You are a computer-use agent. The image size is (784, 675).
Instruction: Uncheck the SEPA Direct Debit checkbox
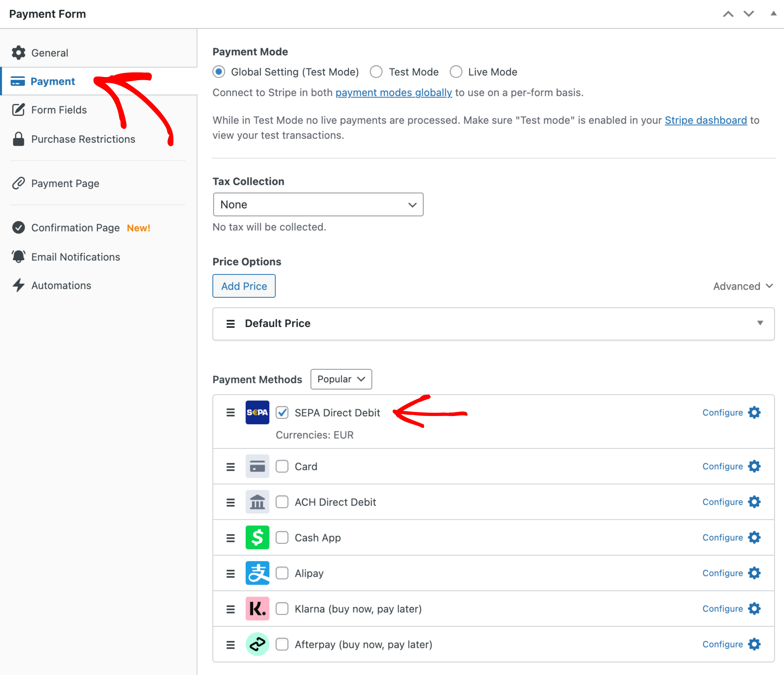click(282, 413)
